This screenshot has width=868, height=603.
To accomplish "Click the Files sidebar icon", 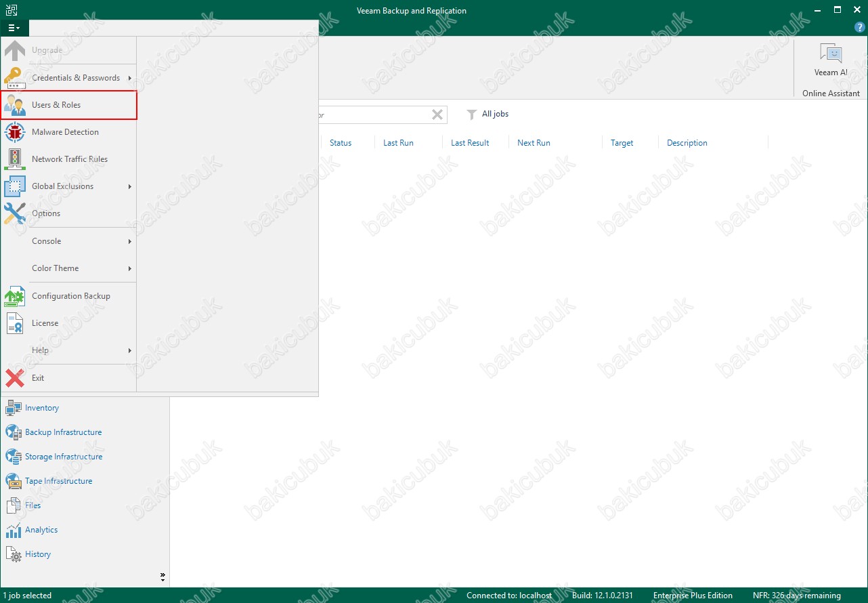I will (14, 505).
